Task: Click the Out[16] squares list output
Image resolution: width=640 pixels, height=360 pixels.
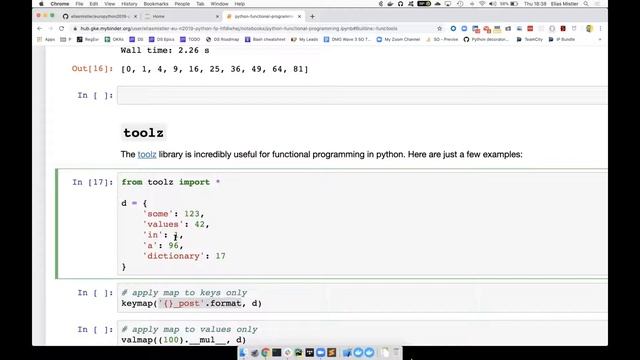Action: (215, 69)
